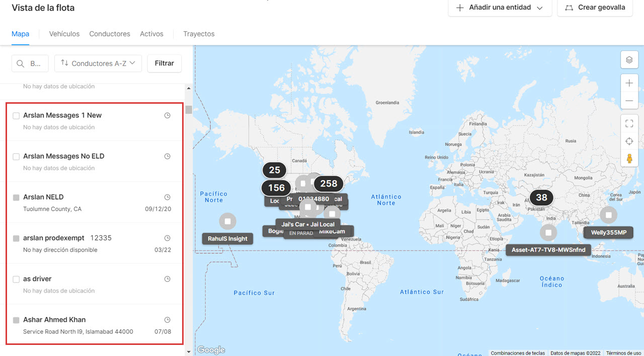Image resolution: width=644 pixels, height=356 pixels.
Task: Click the search magnifier in the driver list
Action: click(20, 63)
